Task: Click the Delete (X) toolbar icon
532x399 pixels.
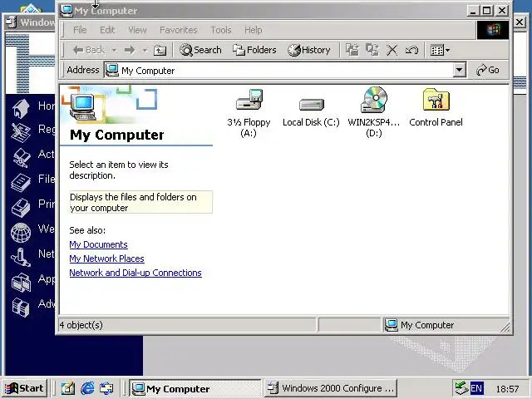Action: pos(392,50)
